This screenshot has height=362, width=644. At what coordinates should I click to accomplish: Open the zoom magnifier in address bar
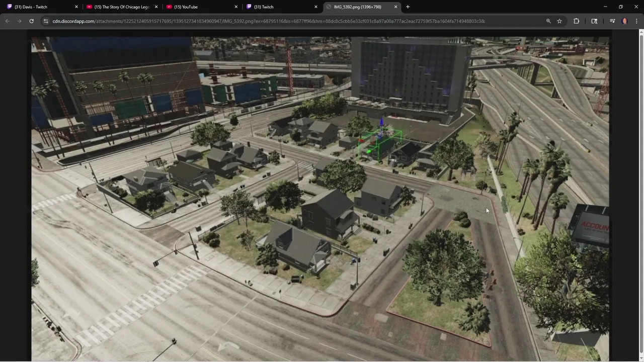(x=548, y=21)
